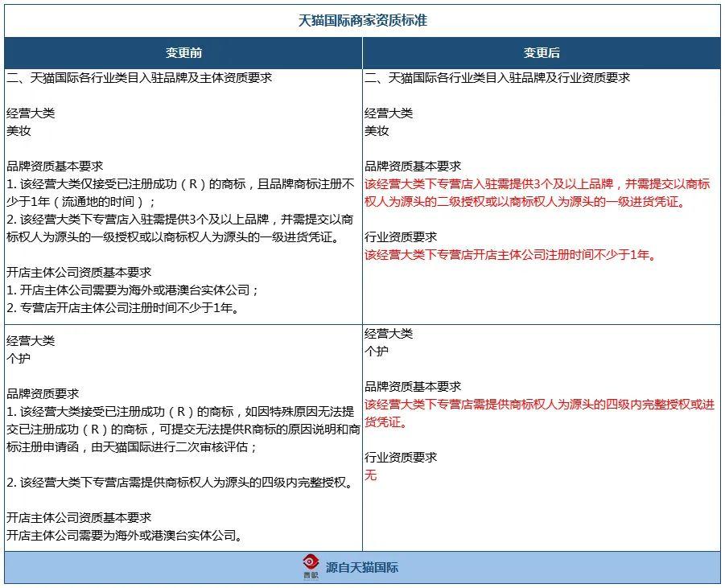Click red line containing 二级授权

tap(525, 202)
